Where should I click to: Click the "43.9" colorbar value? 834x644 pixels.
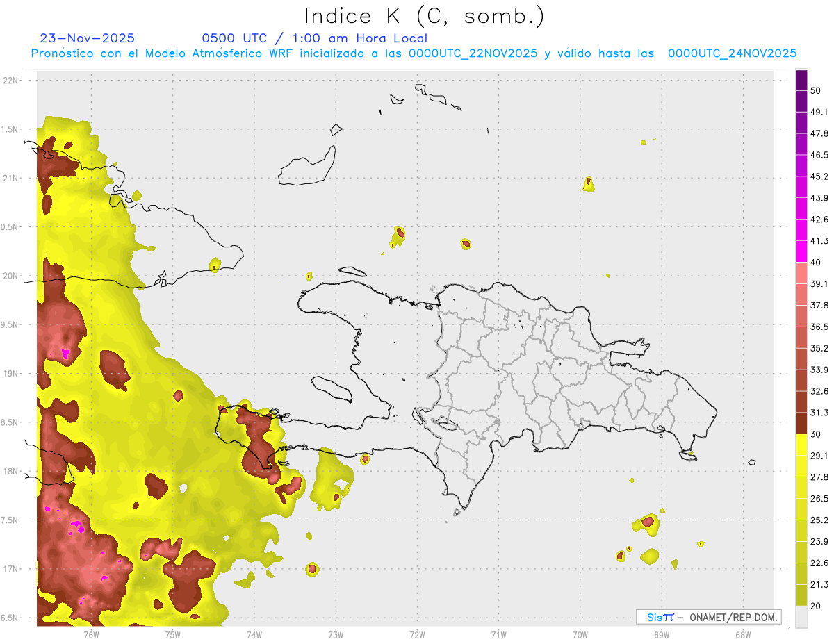(819, 198)
